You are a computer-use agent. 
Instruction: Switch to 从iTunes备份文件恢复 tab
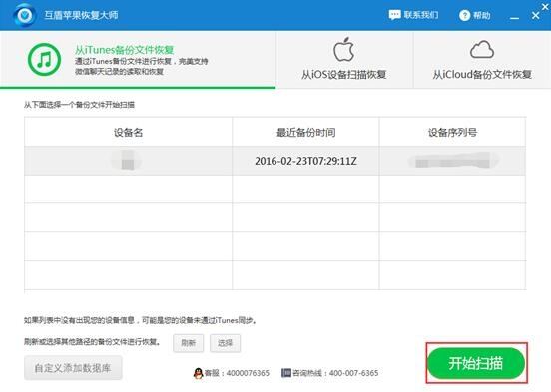click(138, 60)
